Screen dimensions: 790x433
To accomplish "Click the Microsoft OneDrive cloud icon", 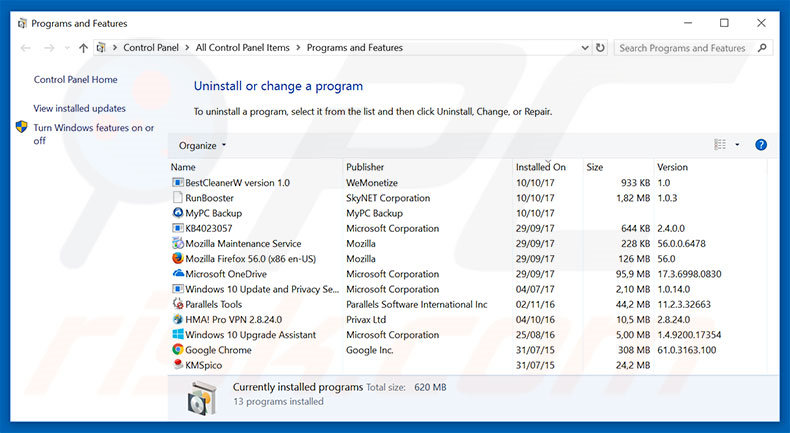I will point(177,274).
